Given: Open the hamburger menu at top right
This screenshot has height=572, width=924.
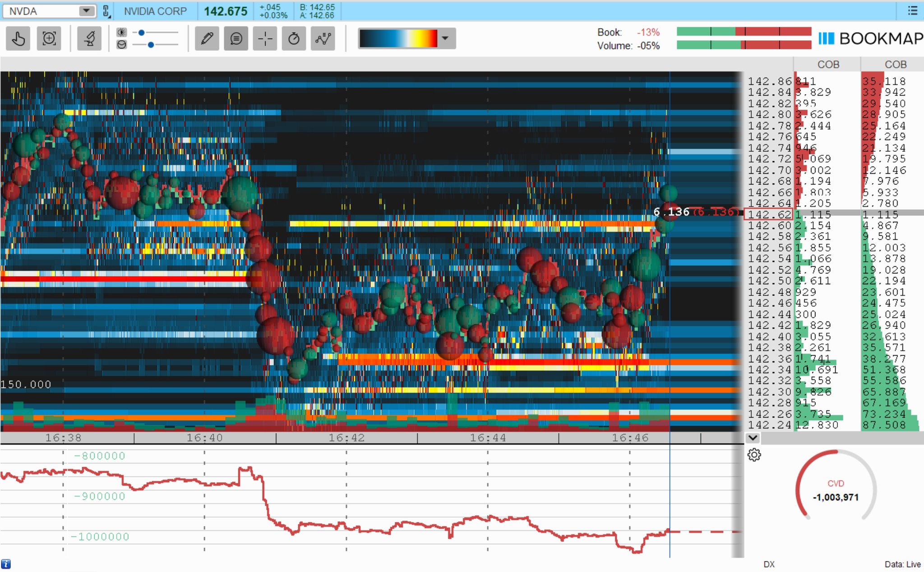Looking at the screenshot, I should point(913,10).
